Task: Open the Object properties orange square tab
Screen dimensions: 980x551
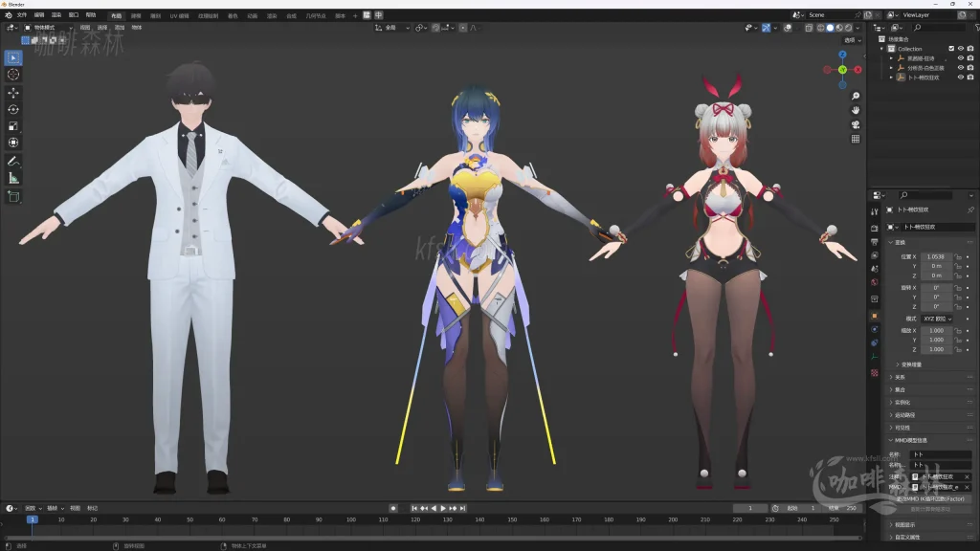Action: pos(875,316)
